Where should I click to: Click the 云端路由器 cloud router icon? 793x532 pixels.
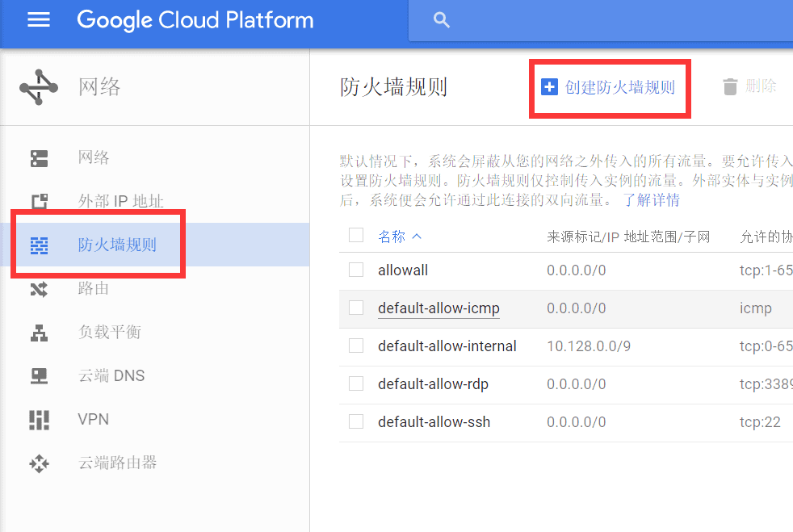[39, 463]
